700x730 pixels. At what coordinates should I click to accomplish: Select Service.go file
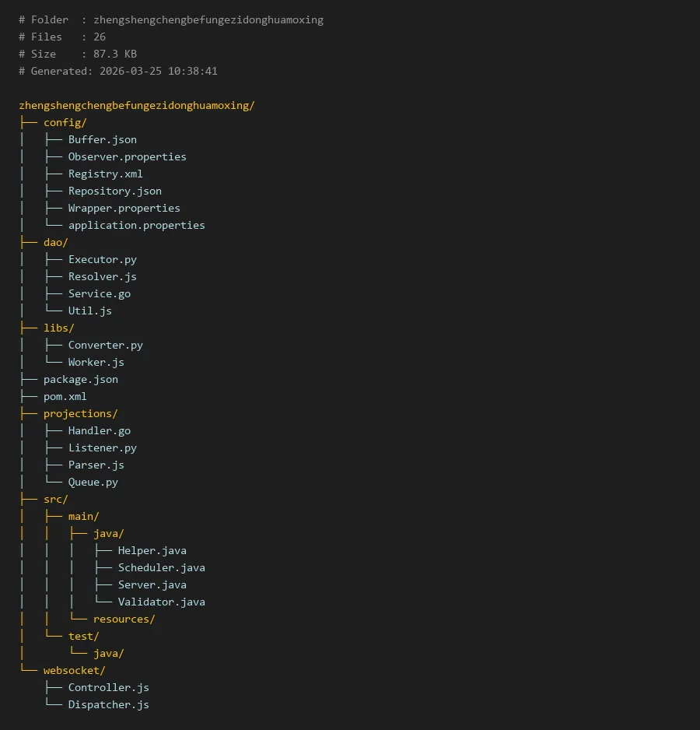(99, 293)
